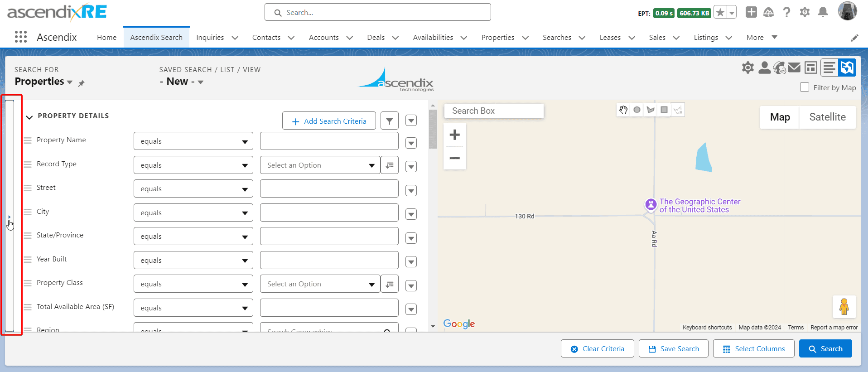Switch to list view lines icon
This screenshot has height=372, width=868.
point(829,68)
